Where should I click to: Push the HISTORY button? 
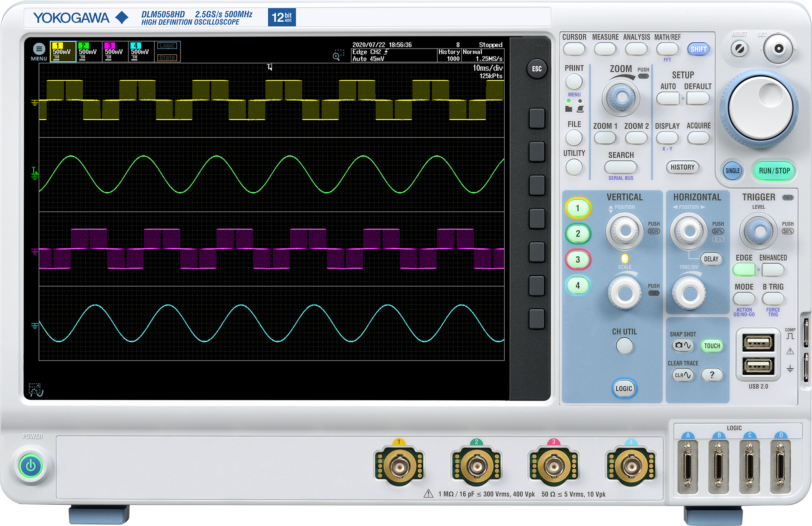coord(682,167)
